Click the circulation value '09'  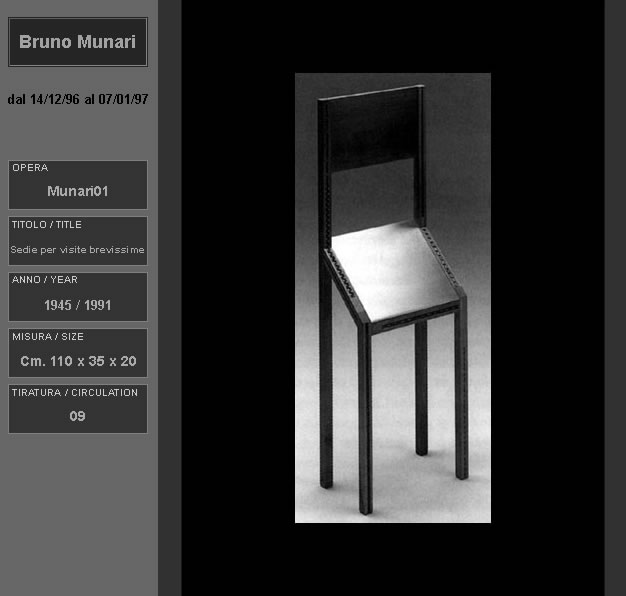[77, 416]
